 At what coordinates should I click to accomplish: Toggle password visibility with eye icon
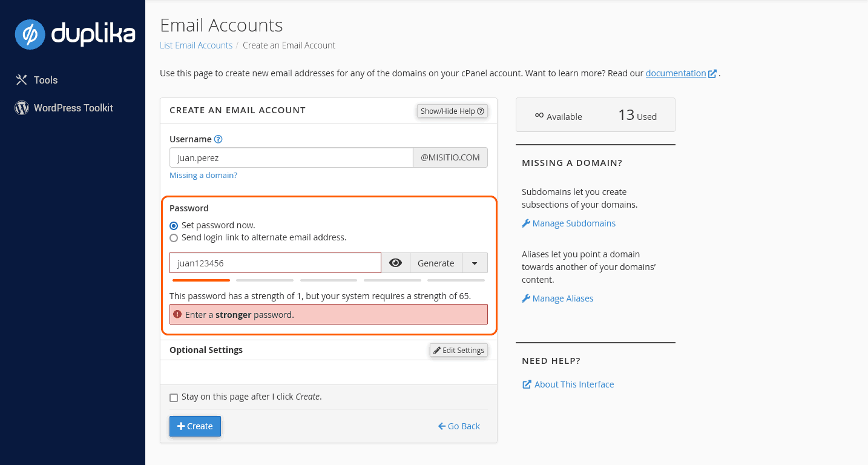(395, 263)
